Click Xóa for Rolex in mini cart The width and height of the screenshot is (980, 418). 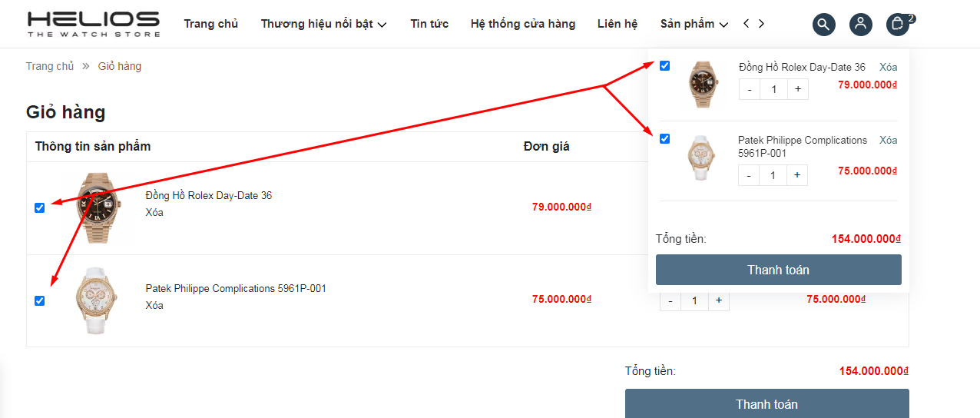889,67
